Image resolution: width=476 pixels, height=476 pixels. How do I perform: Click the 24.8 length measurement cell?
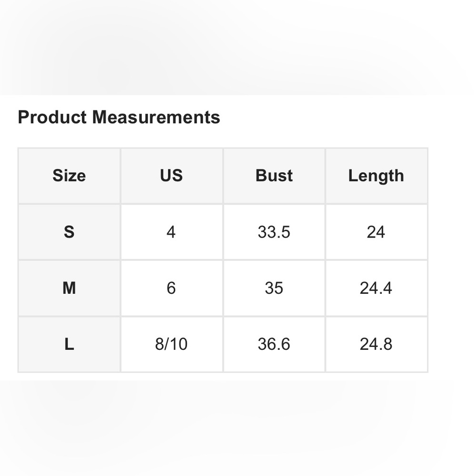[376, 344]
